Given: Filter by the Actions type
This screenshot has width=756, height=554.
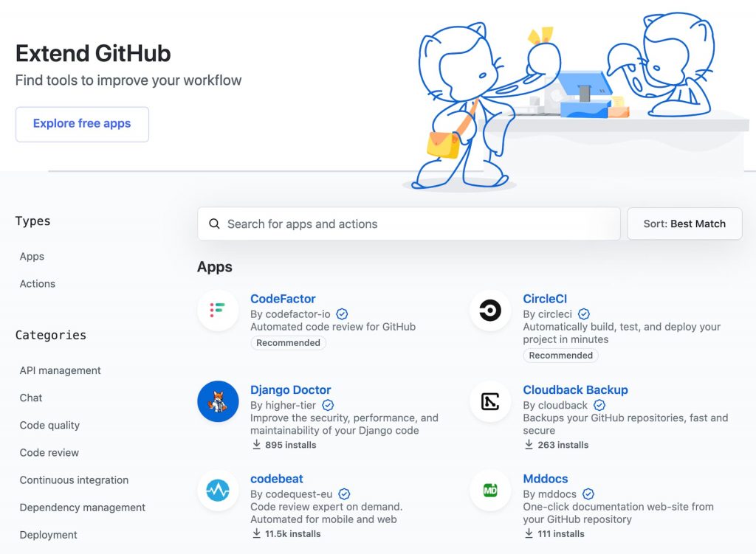Looking at the screenshot, I should coord(38,284).
